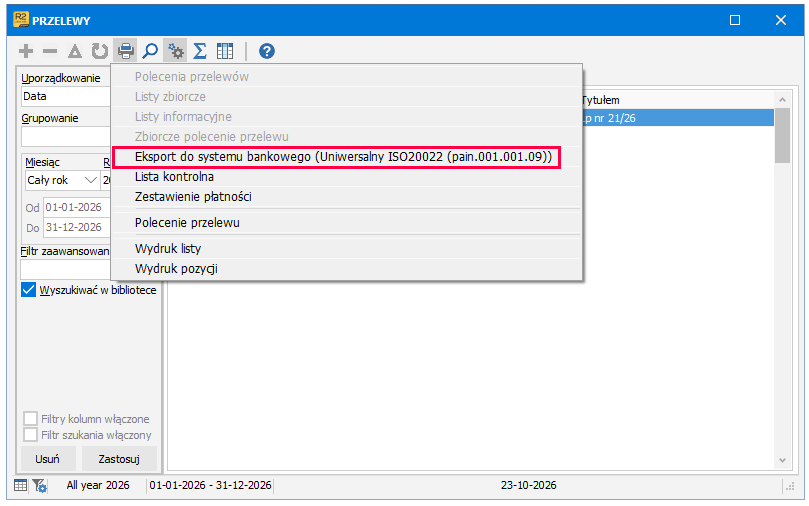The height and width of the screenshot is (506, 809).
Task: Click the list scrollbar up arrow
Action: [x=782, y=100]
